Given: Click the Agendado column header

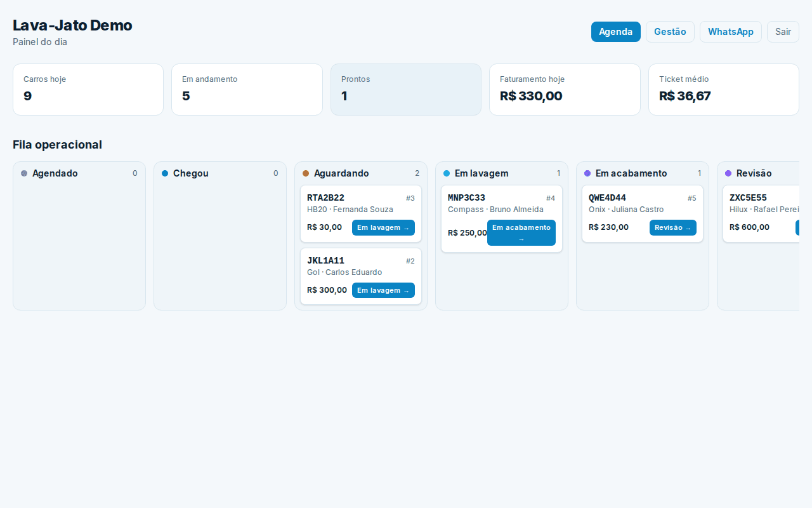Looking at the screenshot, I should [x=79, y=173].
